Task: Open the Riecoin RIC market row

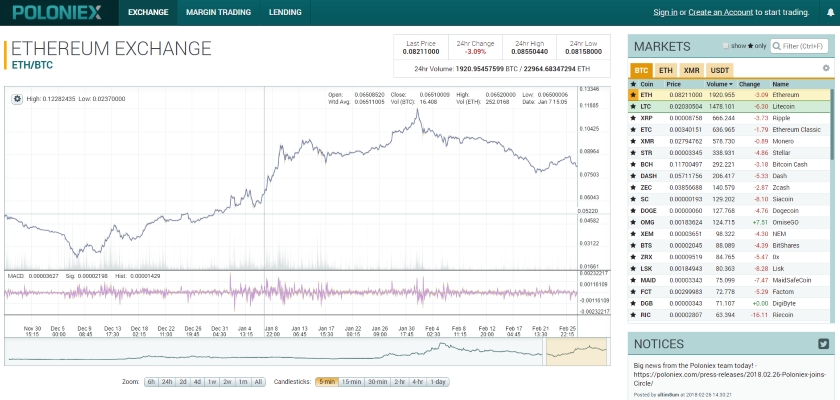Action: click(x=729, y=315)
